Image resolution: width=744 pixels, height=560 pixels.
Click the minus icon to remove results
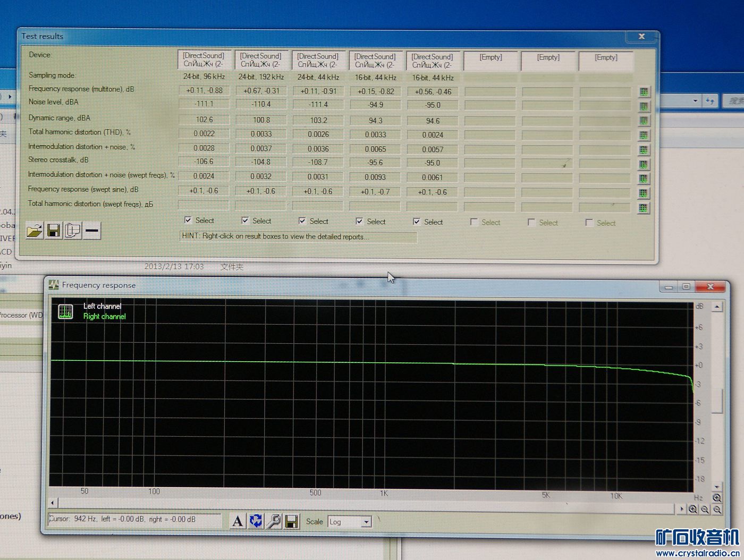click(x=92, y=231)
